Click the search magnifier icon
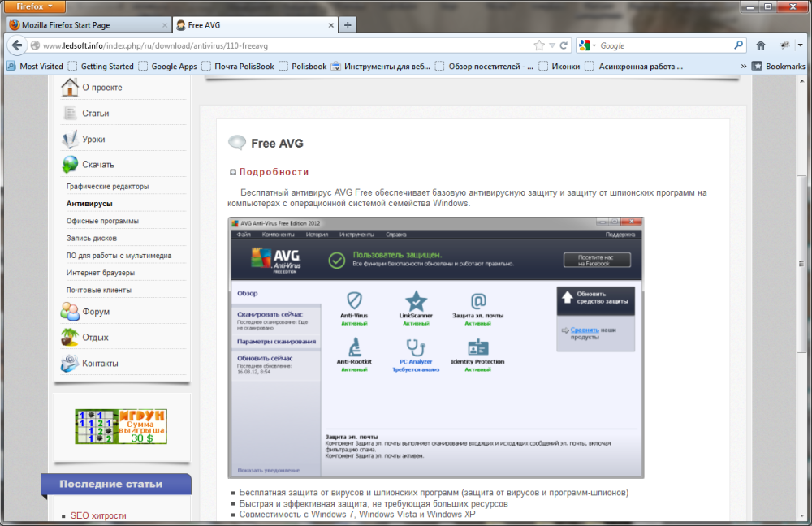This screenshot has width=812, height=526. (x=738, y=45)
